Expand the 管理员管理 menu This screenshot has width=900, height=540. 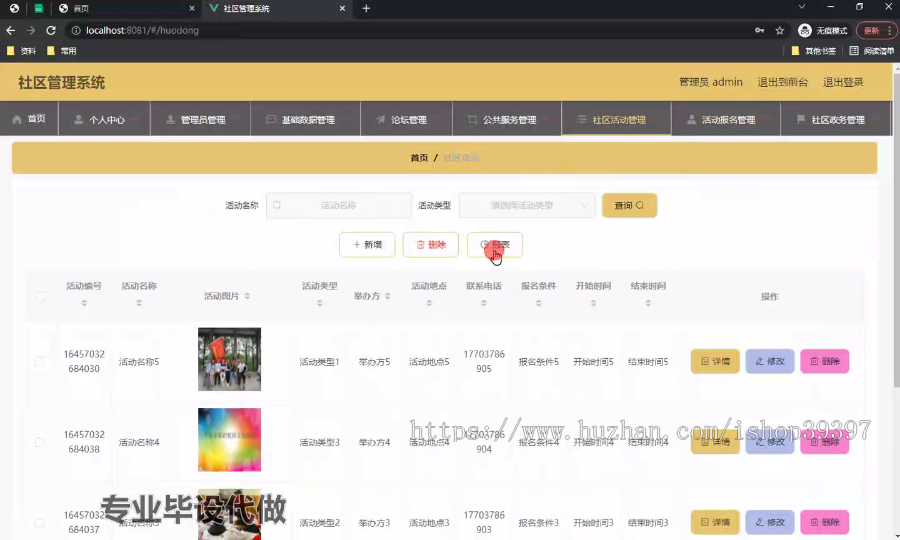(200, 119)
